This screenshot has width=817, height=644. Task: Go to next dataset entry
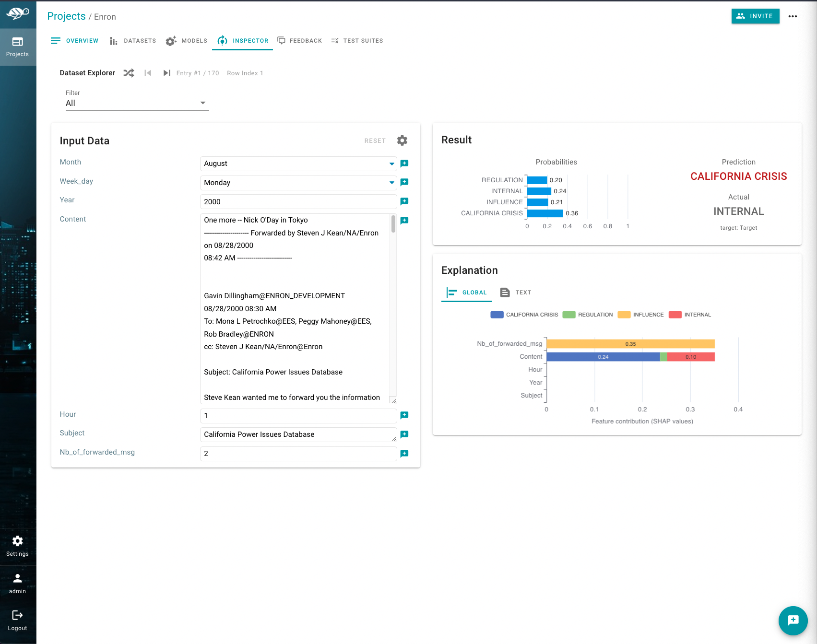pos(166,73)
